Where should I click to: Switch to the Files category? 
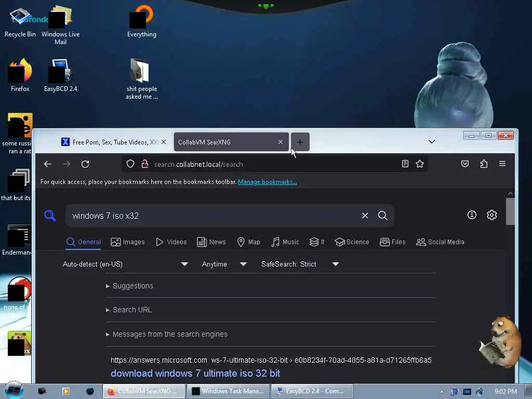tap(393, 242)
